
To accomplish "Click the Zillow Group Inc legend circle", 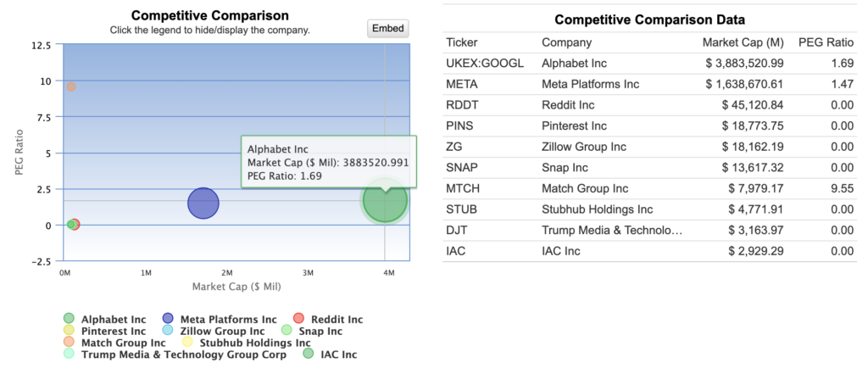I will (x=167, y=331).
